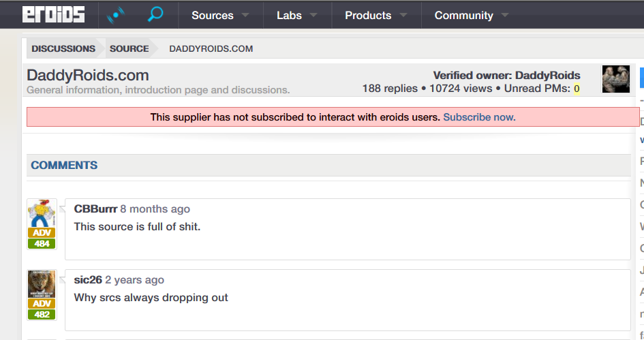Select the DaddyRoids.com page title
Viewport: 644px width, 340px height.
pos(88,75)
